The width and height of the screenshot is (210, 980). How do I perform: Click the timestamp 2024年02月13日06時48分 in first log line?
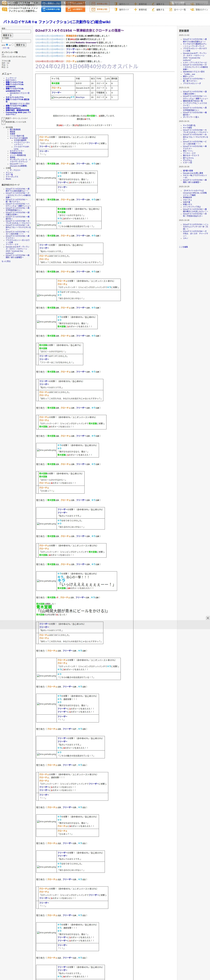point(50,36)
